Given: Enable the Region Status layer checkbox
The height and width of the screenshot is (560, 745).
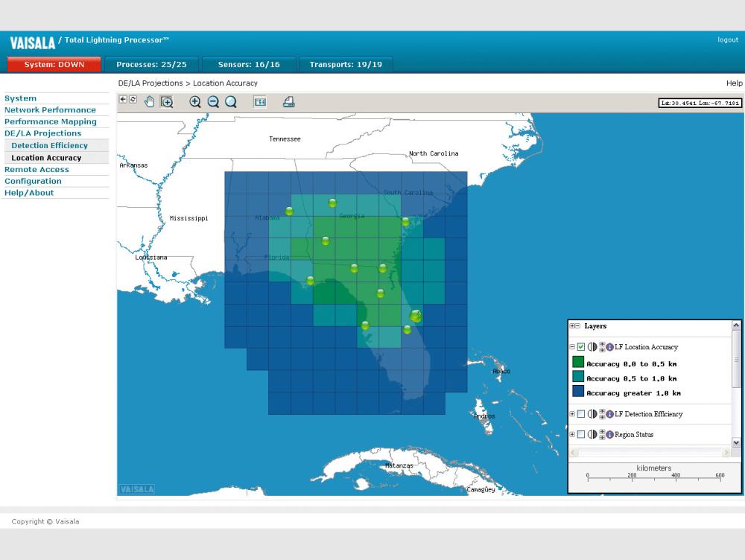Looking at the screenshot, I should coord(581,434).
